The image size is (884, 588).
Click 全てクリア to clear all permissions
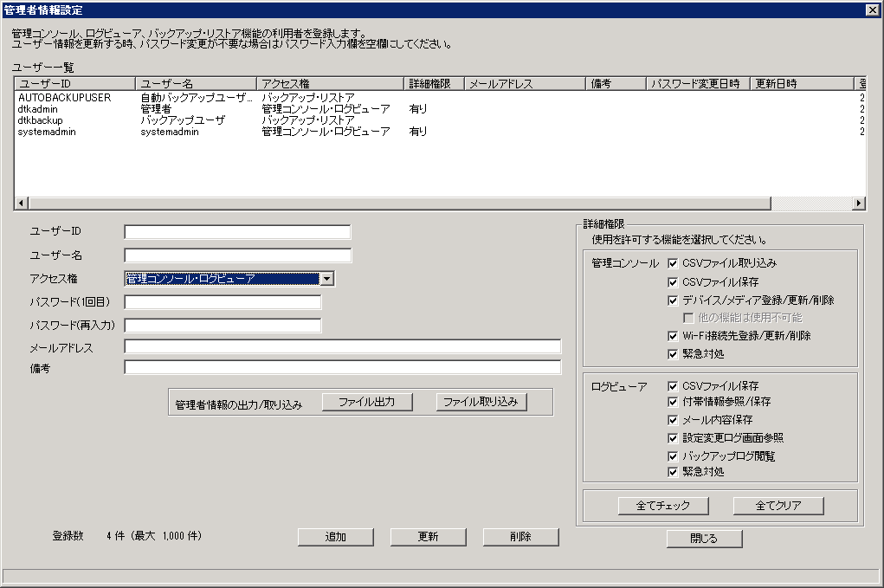pos(778,506)
